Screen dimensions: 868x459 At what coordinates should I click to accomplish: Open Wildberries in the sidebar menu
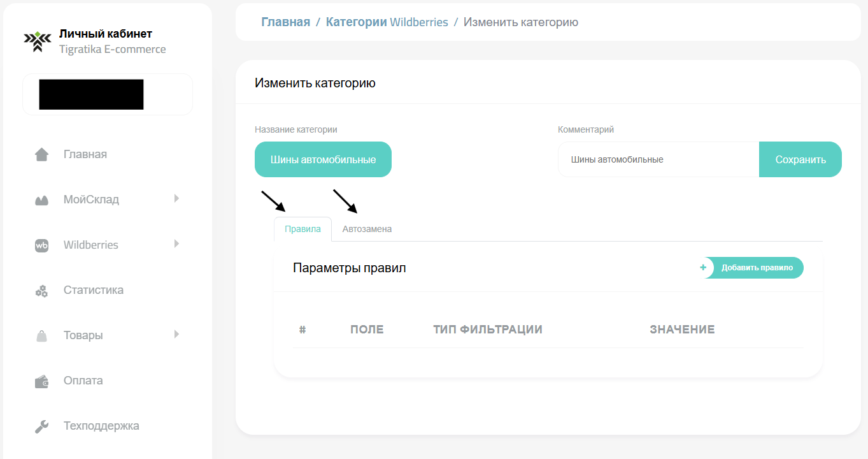tap(91, 245)
